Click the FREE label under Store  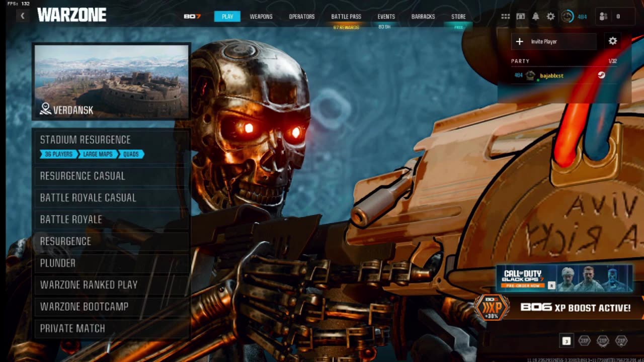click(x=458, y=27)
